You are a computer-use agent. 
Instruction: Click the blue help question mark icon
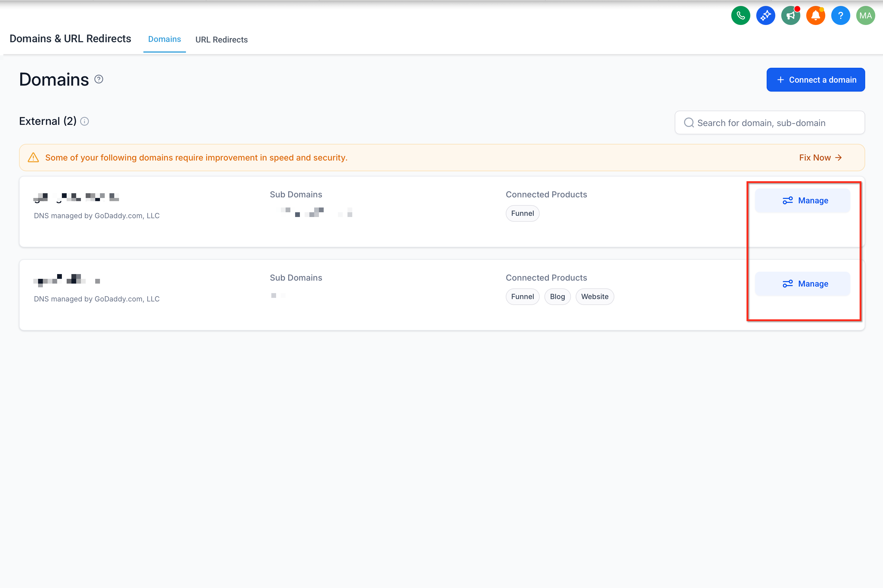point(840,16)
